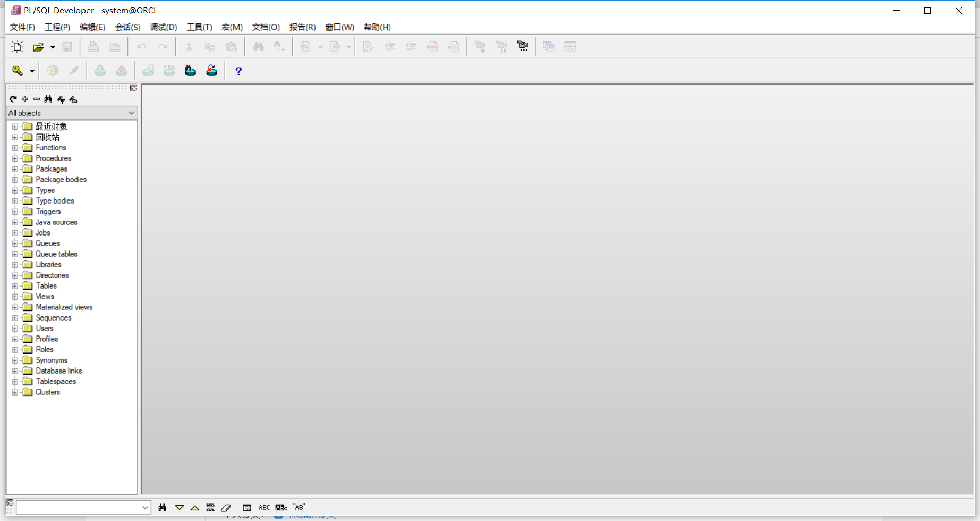Image resolution: width=980 pixels, height=521 pixels.
Task: Click the binoculars icon in object browser
Action: tap(48, 99)
